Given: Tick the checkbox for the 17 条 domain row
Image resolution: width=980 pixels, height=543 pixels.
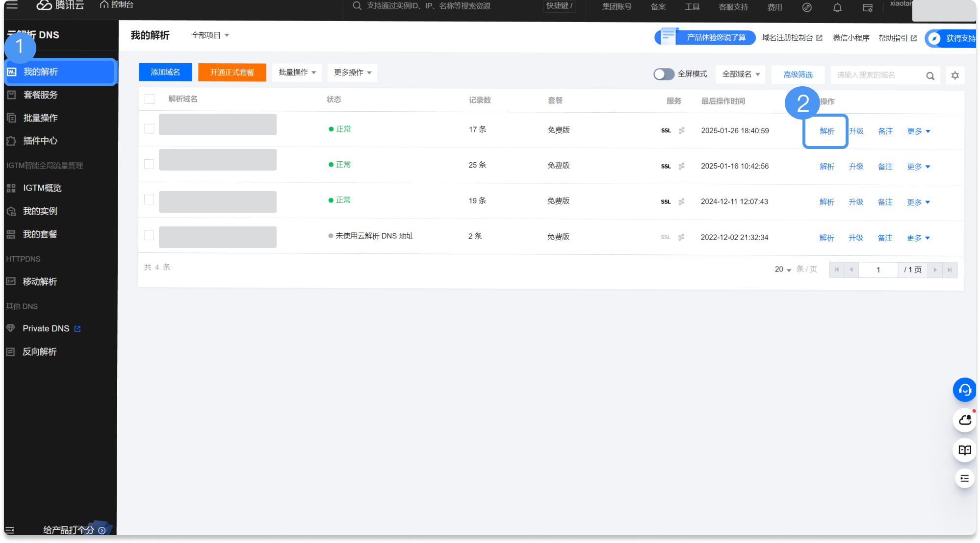Looking at the screenshot, I should pos(150,128).
